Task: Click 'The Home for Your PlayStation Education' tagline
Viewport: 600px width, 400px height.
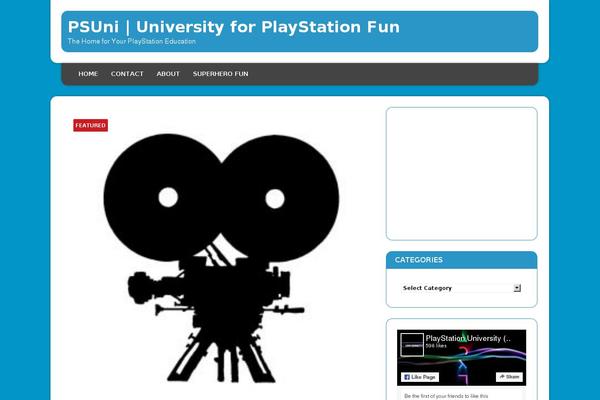Action: [x=132, y=41]
